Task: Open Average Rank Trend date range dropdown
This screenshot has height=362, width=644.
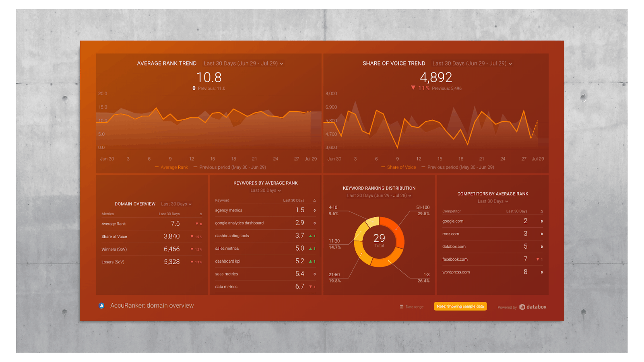Action: point(244,64)
